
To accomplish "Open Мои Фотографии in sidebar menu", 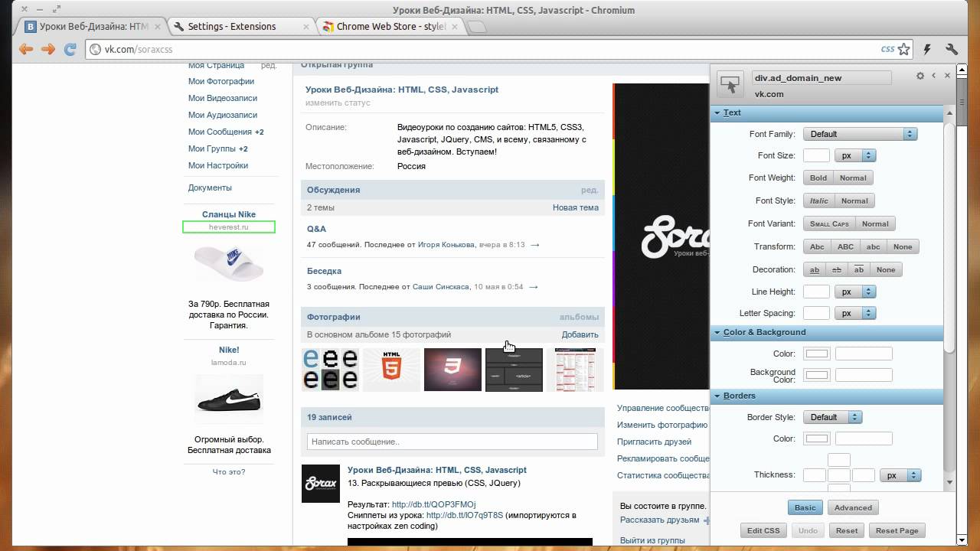I will (221, 81).
